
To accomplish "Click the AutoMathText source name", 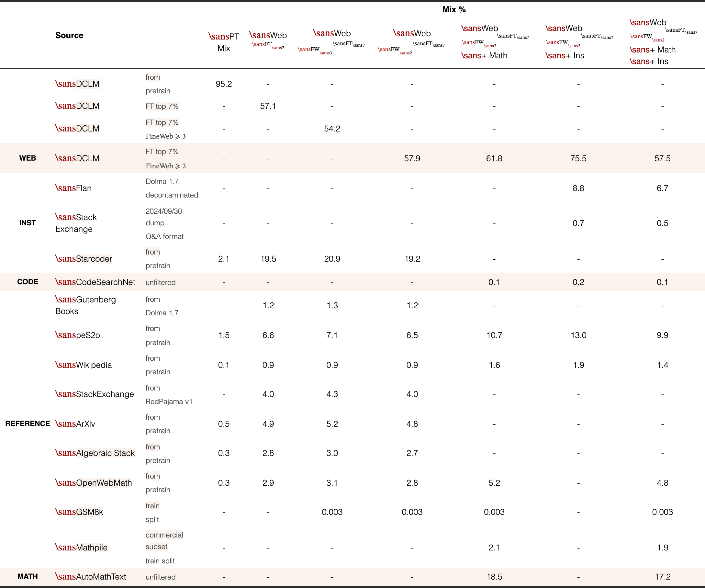I will (x=90, y=576).
